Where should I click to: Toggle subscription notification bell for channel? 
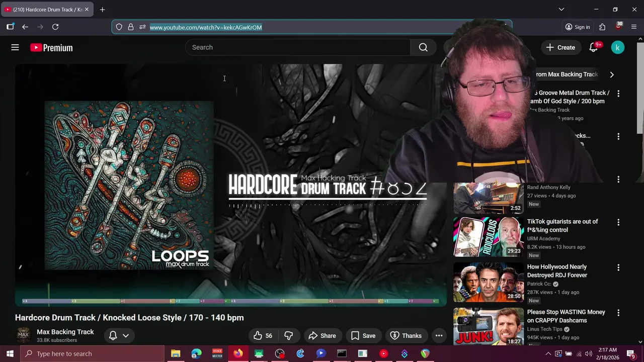[x=113, y=336]
